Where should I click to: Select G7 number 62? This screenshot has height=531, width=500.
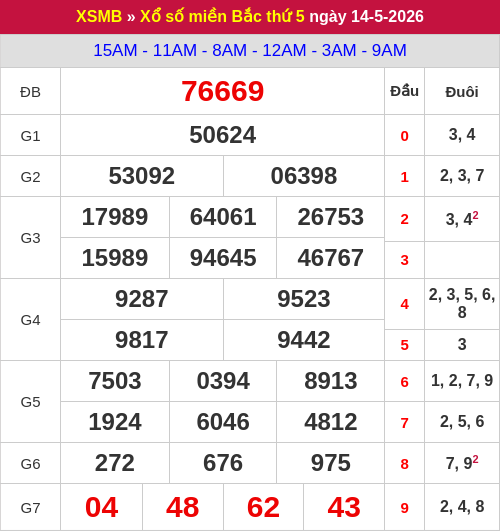pyautogui.click(x=263, y=507)
